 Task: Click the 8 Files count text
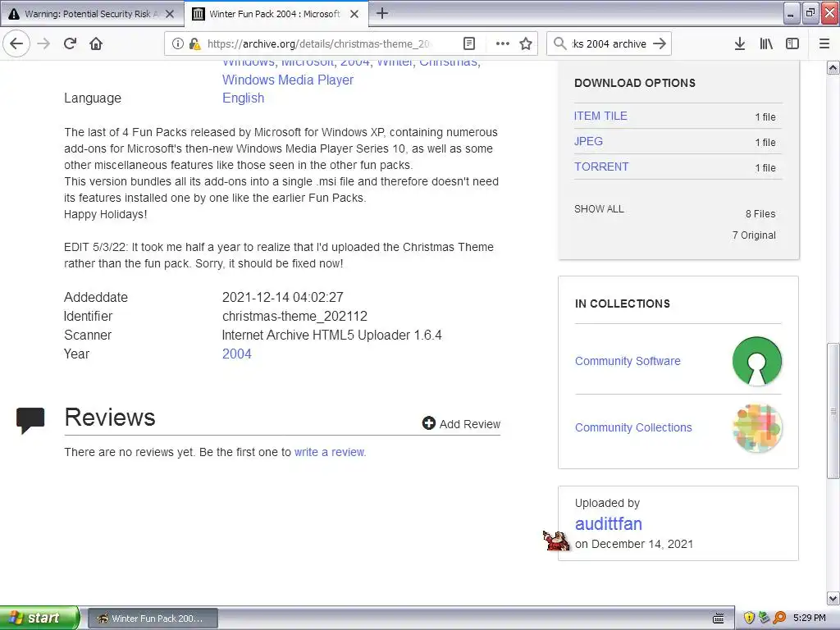coord(760,214)
